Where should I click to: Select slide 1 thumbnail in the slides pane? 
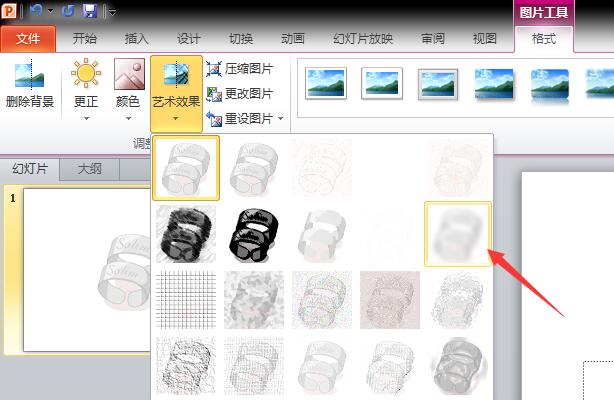(87, 270)
